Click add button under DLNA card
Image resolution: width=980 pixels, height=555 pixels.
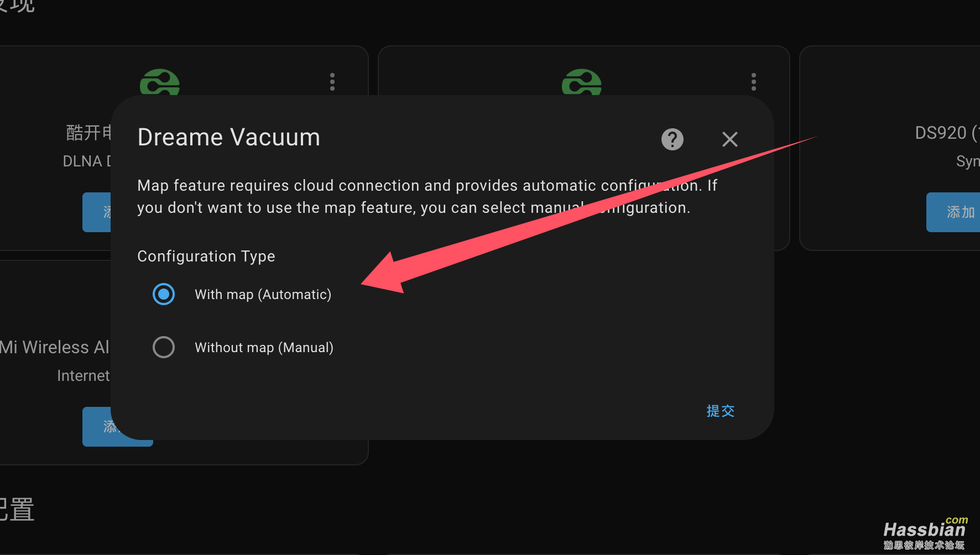[x=97, y=212]
